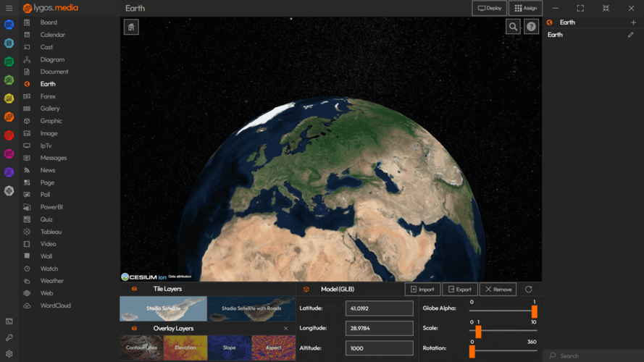Open the hamburger menu
644x362 pixels.
(9, 8)
